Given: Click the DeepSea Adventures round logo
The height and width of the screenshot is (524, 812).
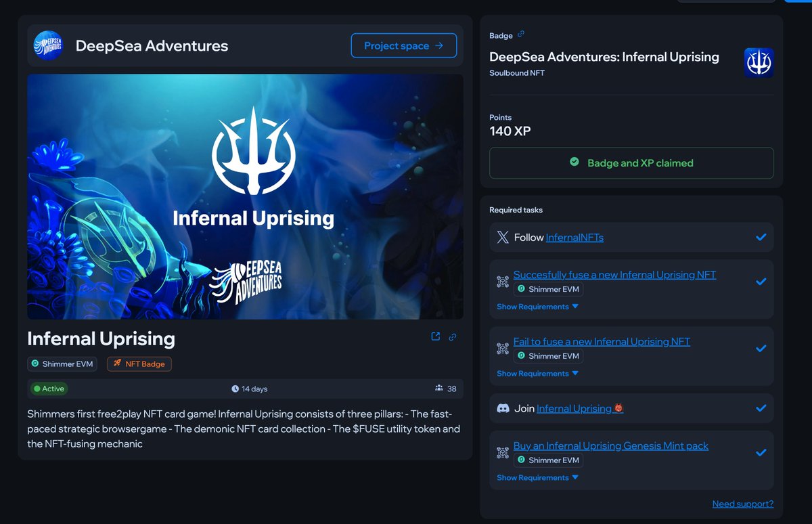Looking at the screenshot, I should click(49, 46).
